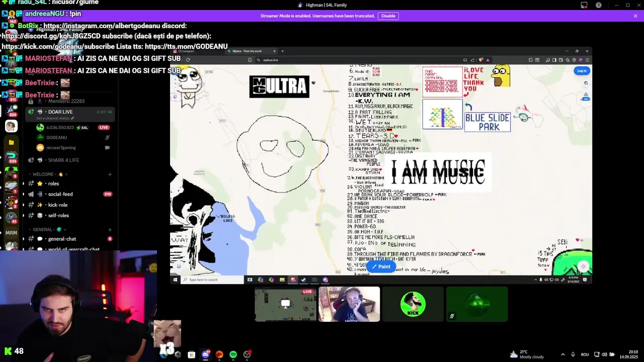Viewport: 644px width, 362px height.
Task: Open a new tab in streamed browser
Action: 282,51
